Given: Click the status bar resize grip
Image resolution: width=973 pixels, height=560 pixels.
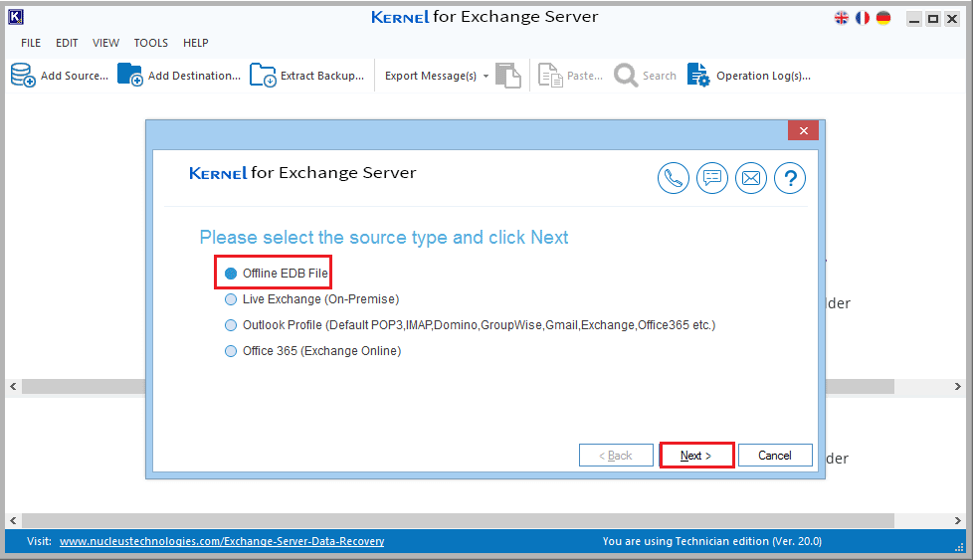Looking at the screenshot, I should tap(959, 547).
